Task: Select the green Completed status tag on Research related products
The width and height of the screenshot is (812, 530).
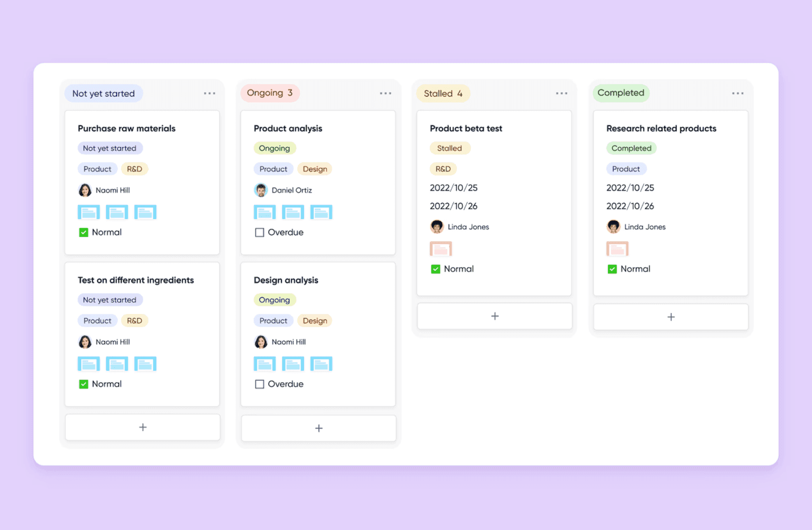Action: click(x=631, y=148)
